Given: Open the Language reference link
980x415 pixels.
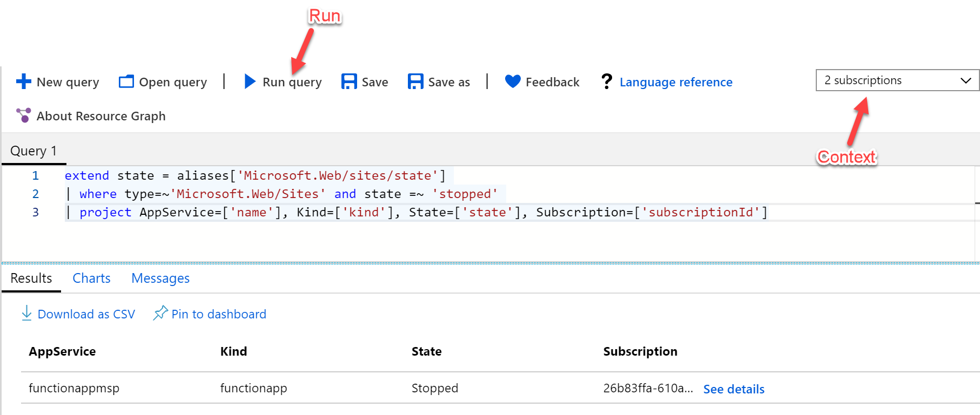Looking at the screenshot, I should coord(676,82).
